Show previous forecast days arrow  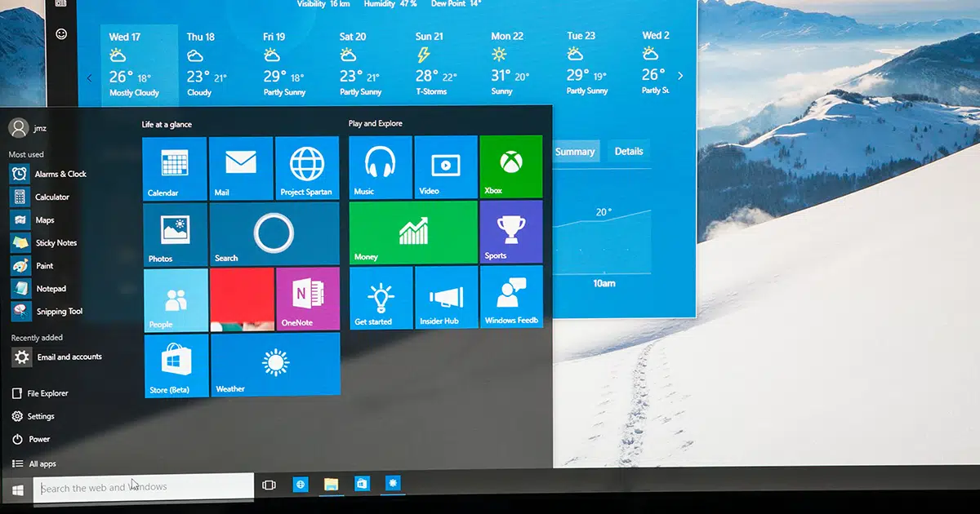89,78
